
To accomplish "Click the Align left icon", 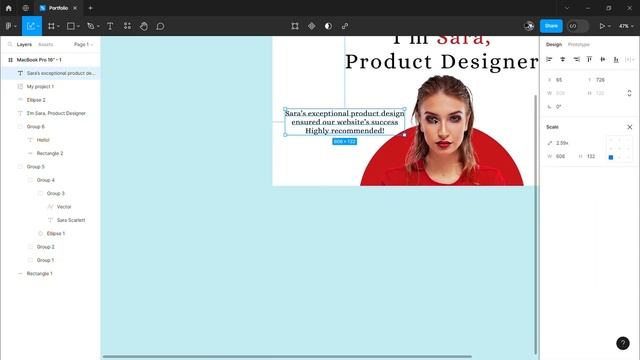I will pyautogui.click(x=549, y=60).
